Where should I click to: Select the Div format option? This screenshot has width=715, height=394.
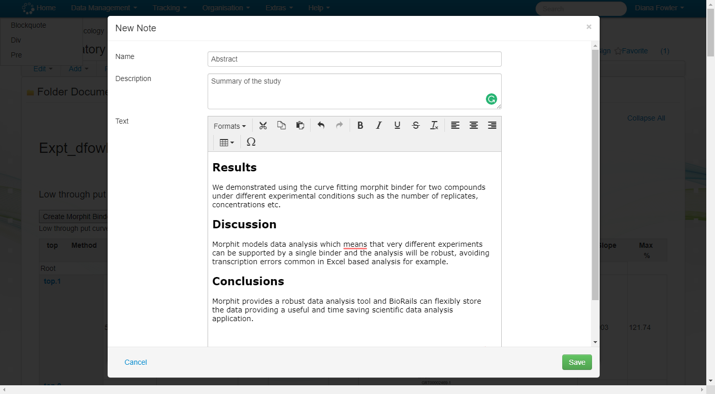(16, 40)
